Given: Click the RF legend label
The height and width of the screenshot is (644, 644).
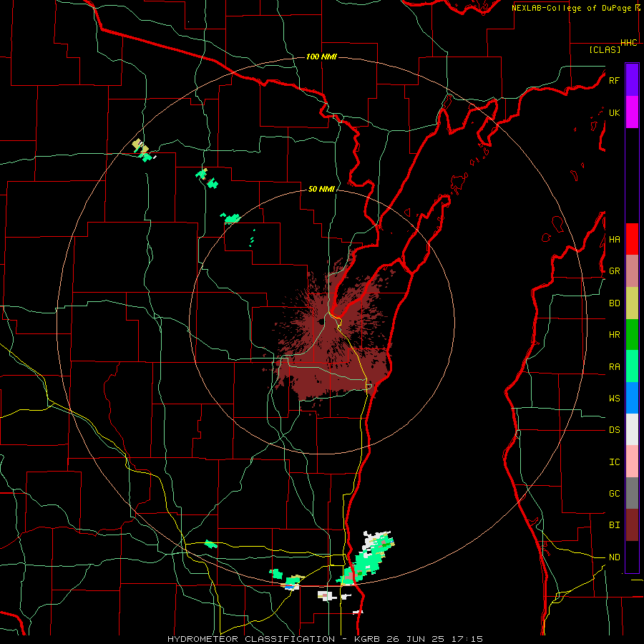Looking at the screenshot, I should [x=614, y=80].
